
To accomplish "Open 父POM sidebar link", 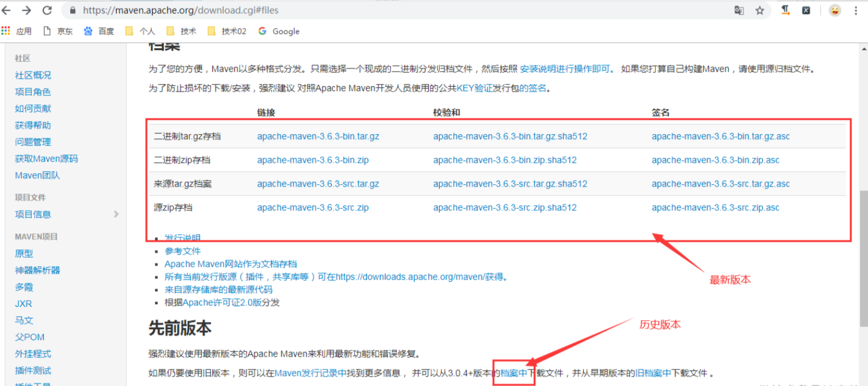I will [x=29, y=337].
